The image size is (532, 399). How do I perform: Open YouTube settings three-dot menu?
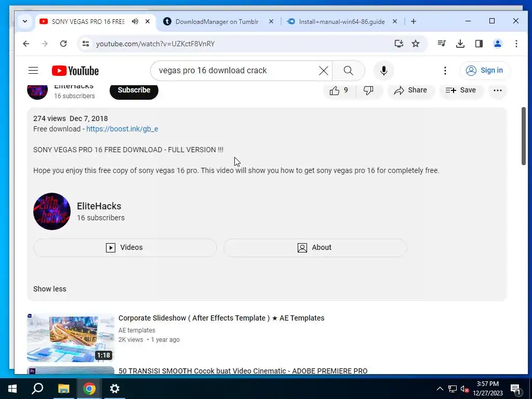[x=445, y=71]
